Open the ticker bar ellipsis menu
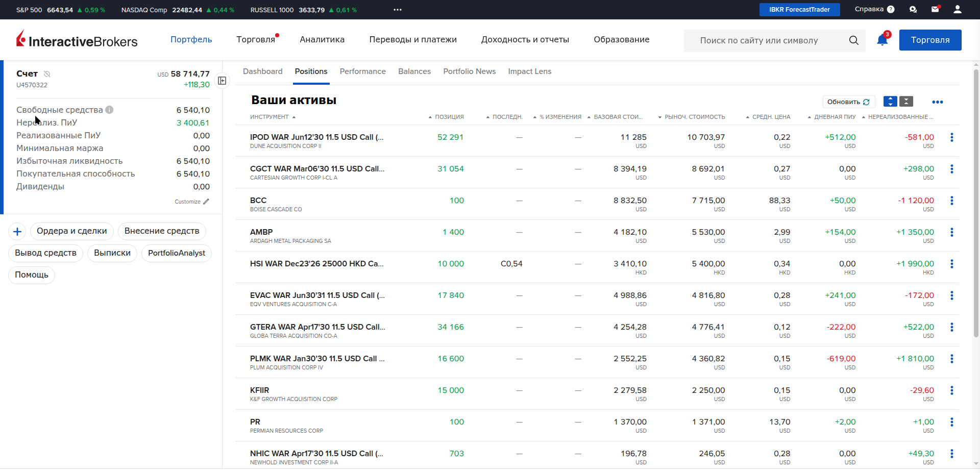980x473 pixels. point(398,10)
